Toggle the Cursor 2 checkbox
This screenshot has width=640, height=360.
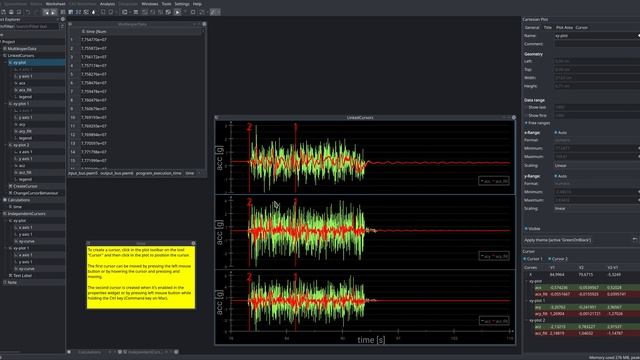tap(550, 259)
